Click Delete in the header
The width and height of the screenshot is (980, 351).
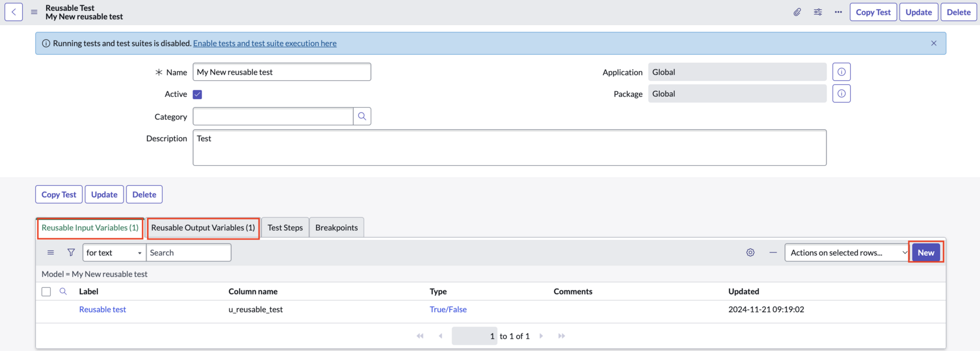(959, 12)
